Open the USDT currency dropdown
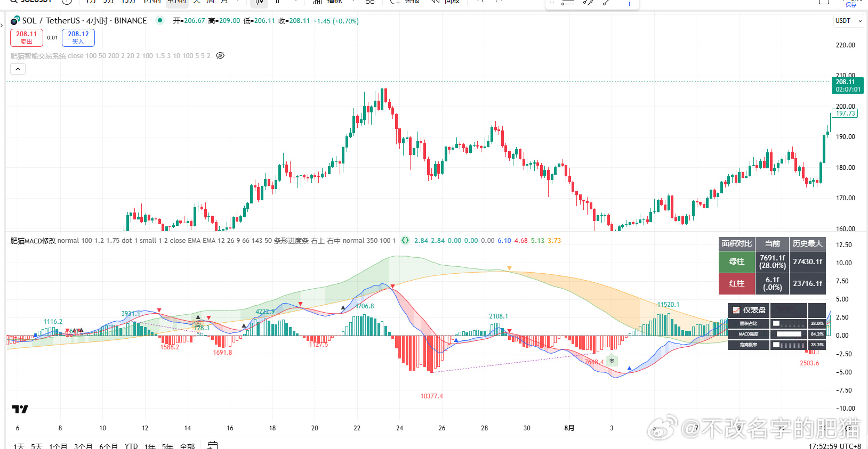868x449 pixels. point(848,21)
